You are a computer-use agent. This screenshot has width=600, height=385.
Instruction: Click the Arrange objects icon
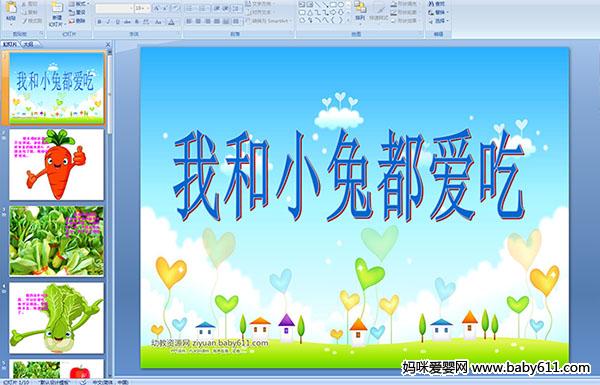pyautogui.click(x=360, y=11)
